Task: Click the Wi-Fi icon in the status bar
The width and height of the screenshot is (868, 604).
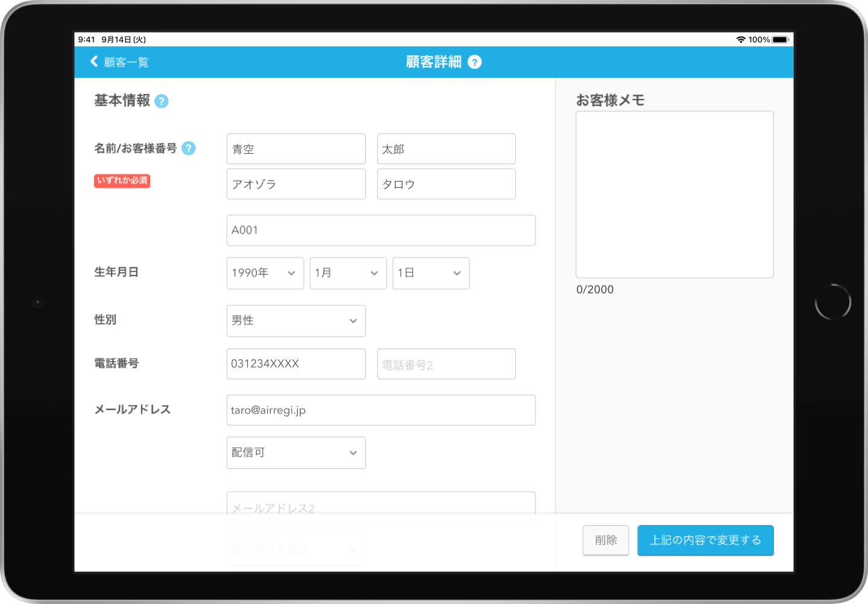Action: tap(741, 39)
